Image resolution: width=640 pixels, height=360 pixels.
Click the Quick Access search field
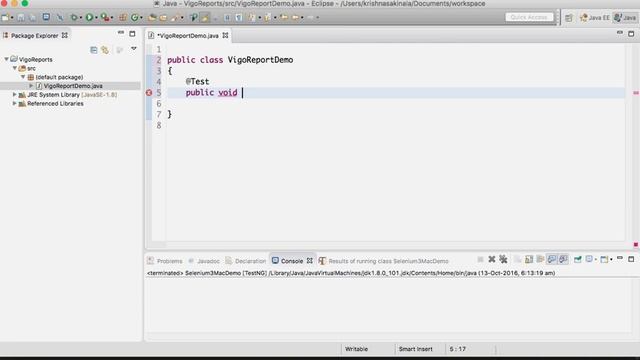529,17
